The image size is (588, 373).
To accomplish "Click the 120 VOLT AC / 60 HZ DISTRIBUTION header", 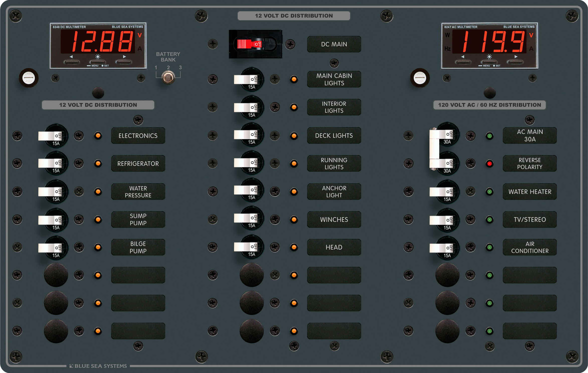I will (489, 105).
